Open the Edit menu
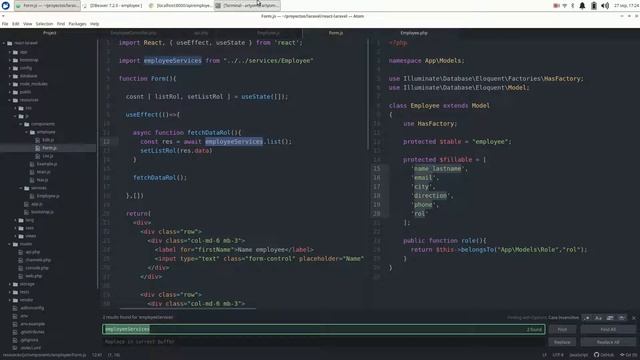 click(x=16, y=24)
